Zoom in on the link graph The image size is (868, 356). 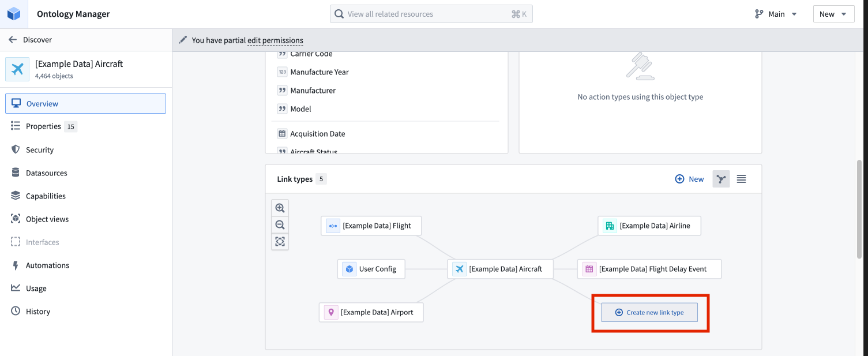click(280, 208)
